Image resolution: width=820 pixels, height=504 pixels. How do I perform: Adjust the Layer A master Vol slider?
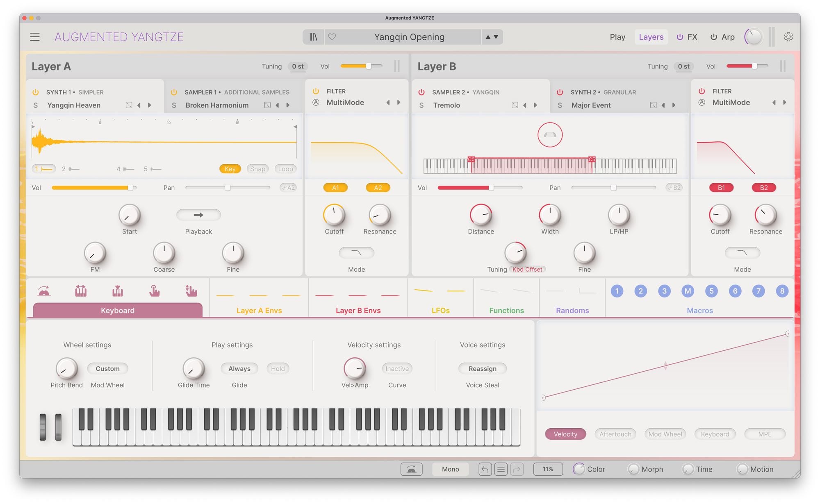pos(368,66)
